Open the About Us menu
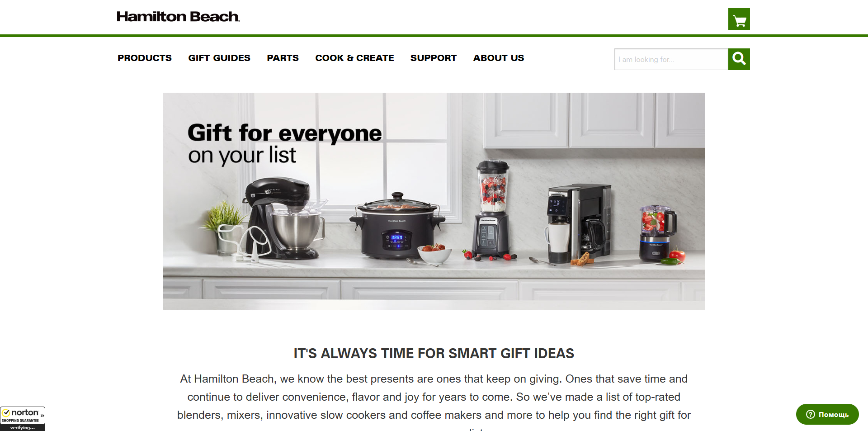Viewport: 868px width, 431px height. 499,58
